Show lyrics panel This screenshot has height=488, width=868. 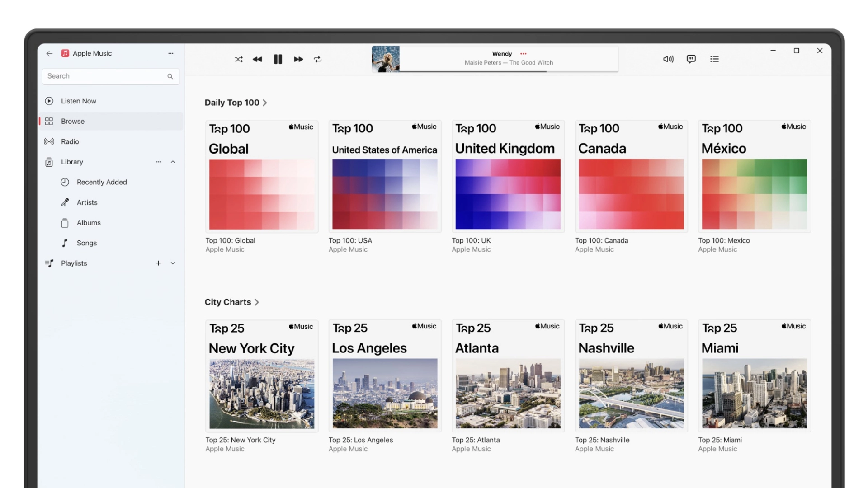(691, 59)
